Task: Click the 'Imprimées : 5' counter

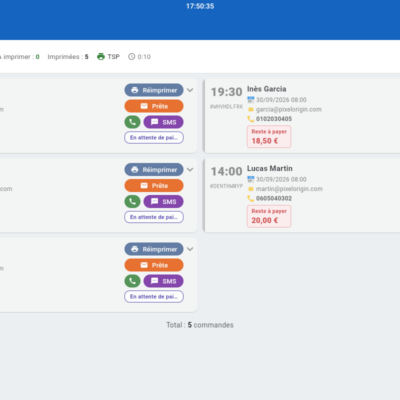Action: [68, 57]
